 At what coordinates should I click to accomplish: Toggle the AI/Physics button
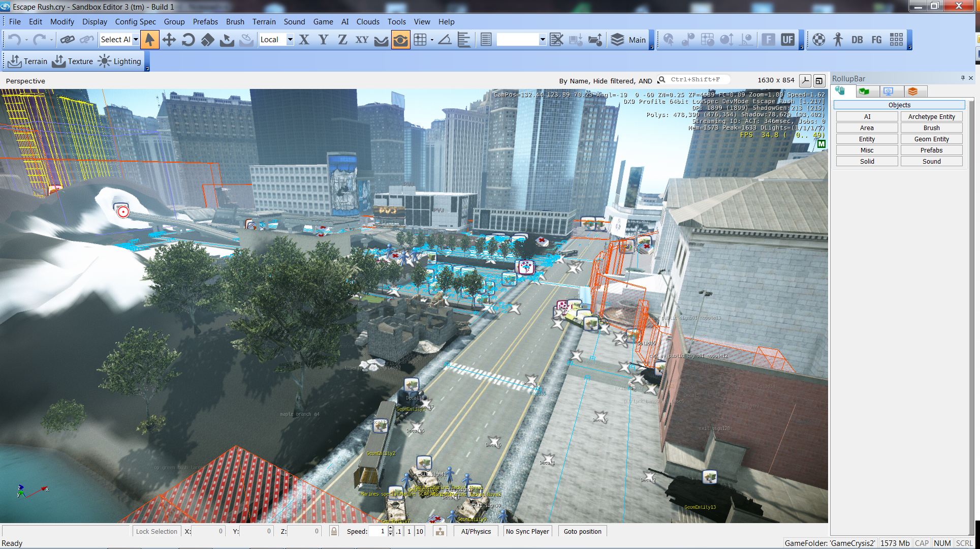coord(476,531)
